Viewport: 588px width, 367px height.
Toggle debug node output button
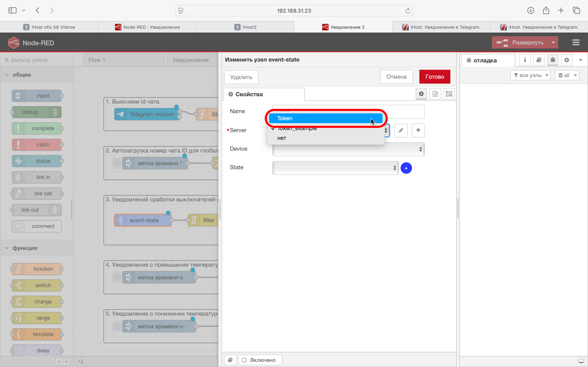point(55,112)
